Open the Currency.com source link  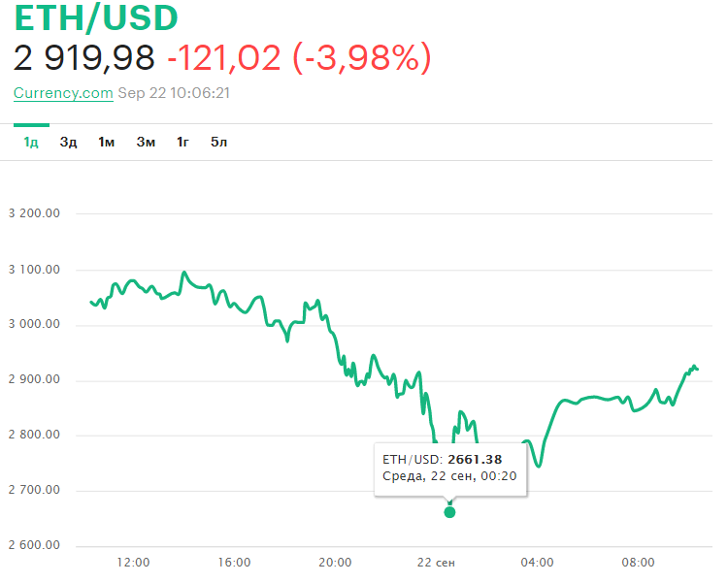[x=63, y=93]
